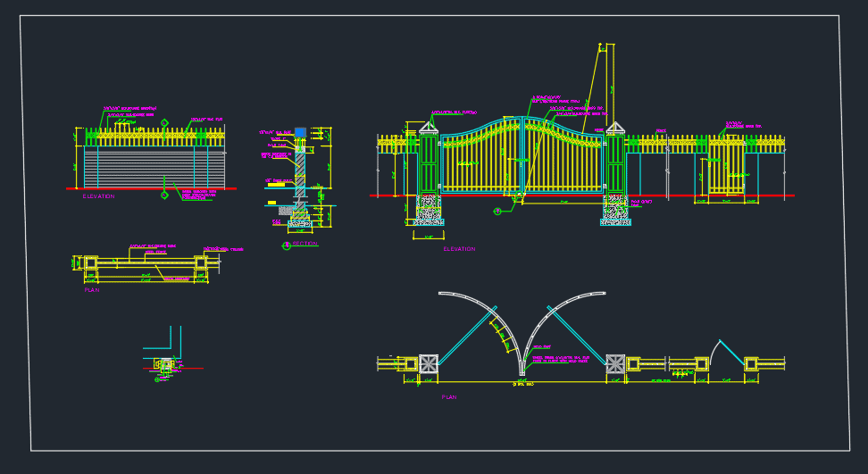
Task: Click the left ELEVATION label under the fence
Action: click(98, 196)
